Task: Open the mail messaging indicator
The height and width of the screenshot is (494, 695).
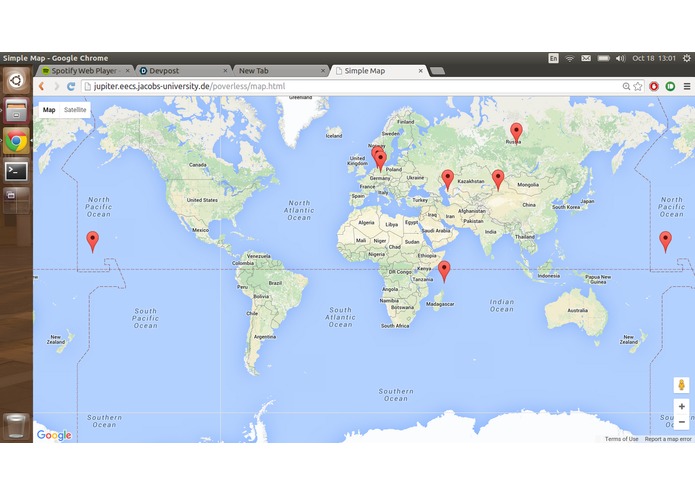Action: tap(586, 58)
